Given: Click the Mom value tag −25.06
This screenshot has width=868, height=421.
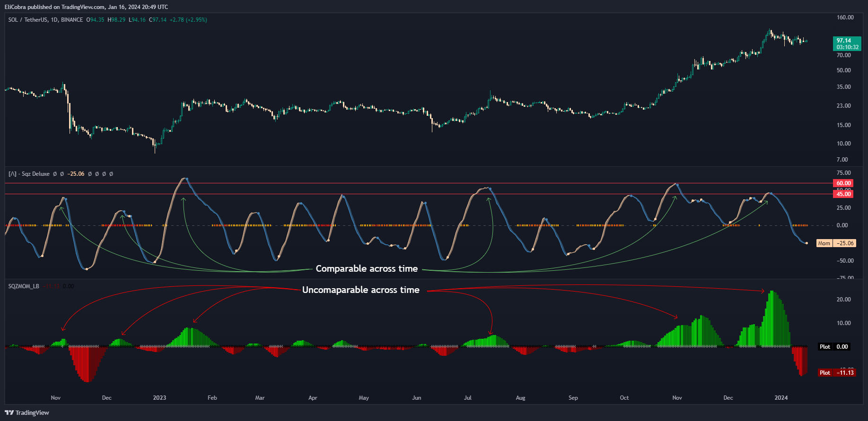Looking at the screenshot, I should [844, 243].
